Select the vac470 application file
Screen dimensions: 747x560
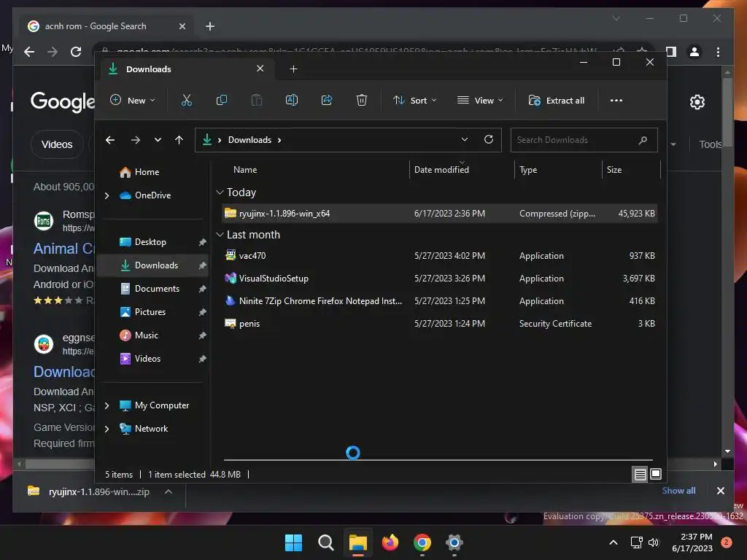click(x=440, y=256)
